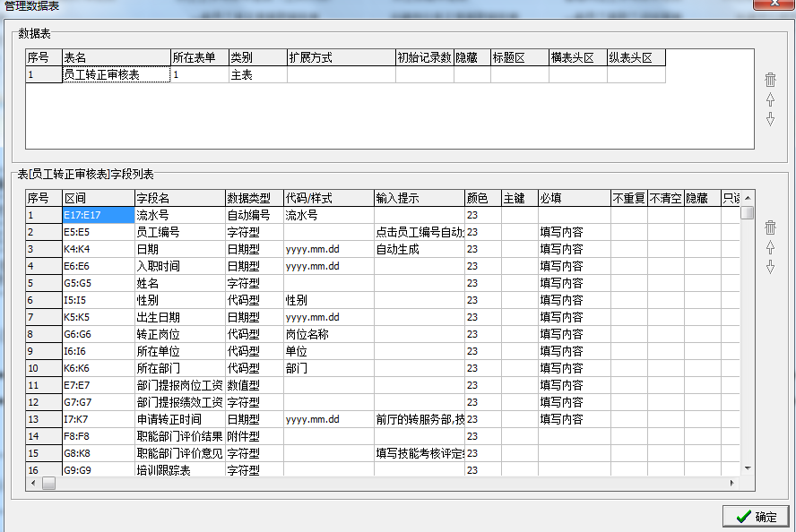This screenshot has width=796, height=532.
Task: Select the 申请转正时间 field name
Action: pyautogui.click(x=179, y=419)
